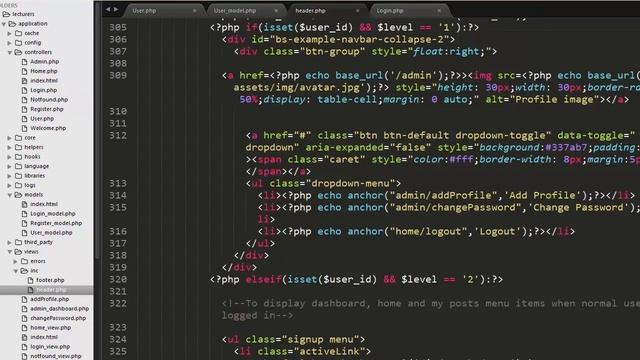Open User.php in sidebar
Image resolution: width=640 pixels, height=360 pixels.
click(x=42, y=119)
